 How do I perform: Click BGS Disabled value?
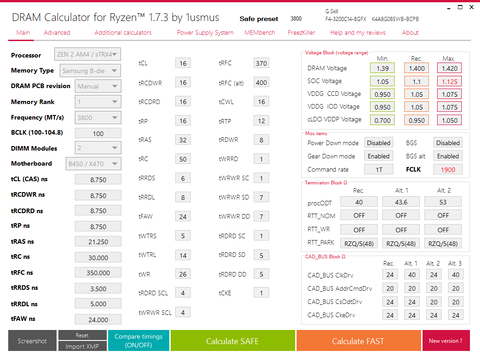[x=448, y=143]
